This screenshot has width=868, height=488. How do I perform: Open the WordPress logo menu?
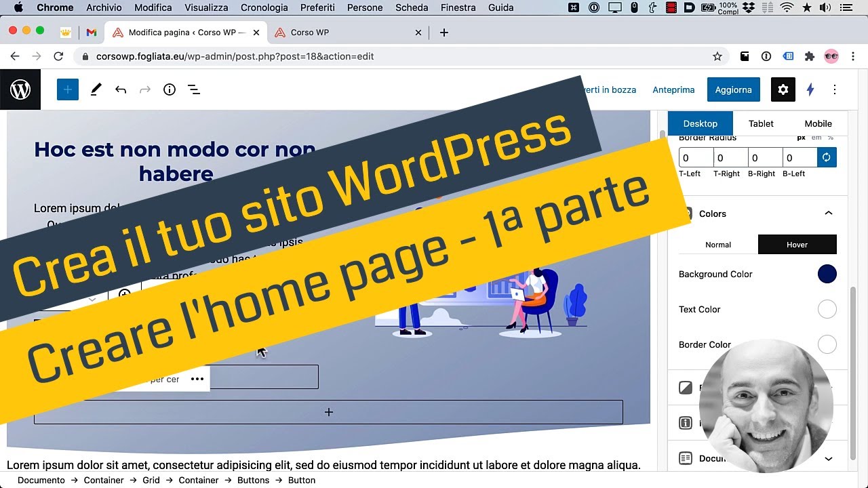(x=20, y=89)
